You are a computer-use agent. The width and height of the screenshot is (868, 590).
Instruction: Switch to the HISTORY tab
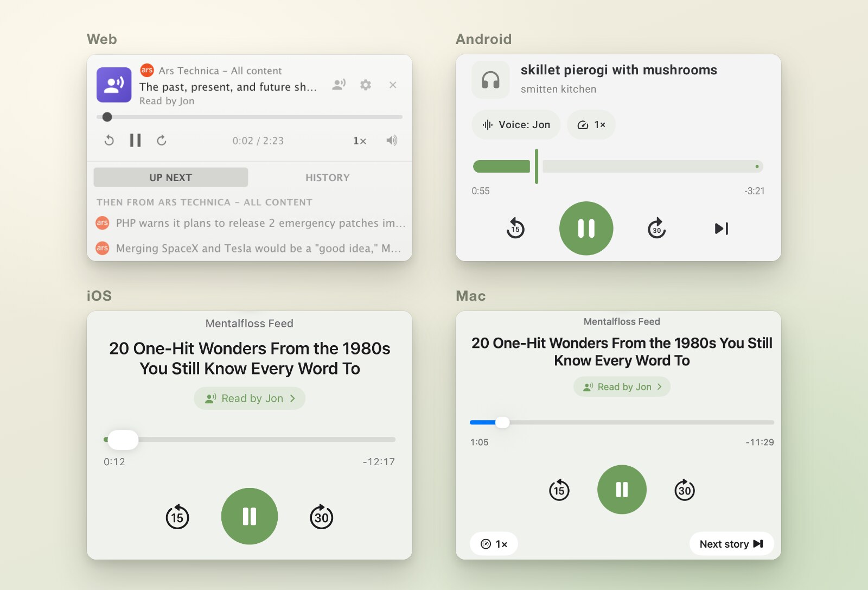tap(327, 177)
